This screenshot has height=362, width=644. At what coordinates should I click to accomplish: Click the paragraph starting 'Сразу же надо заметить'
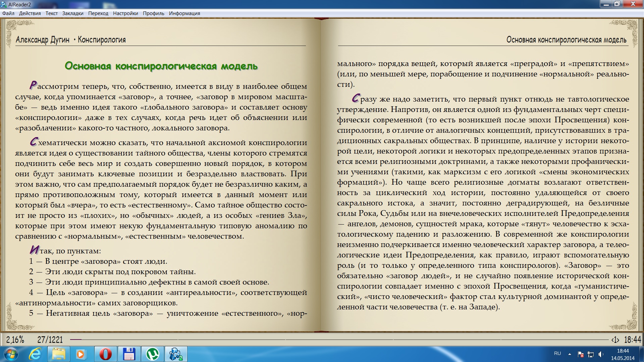coord(483,203)
